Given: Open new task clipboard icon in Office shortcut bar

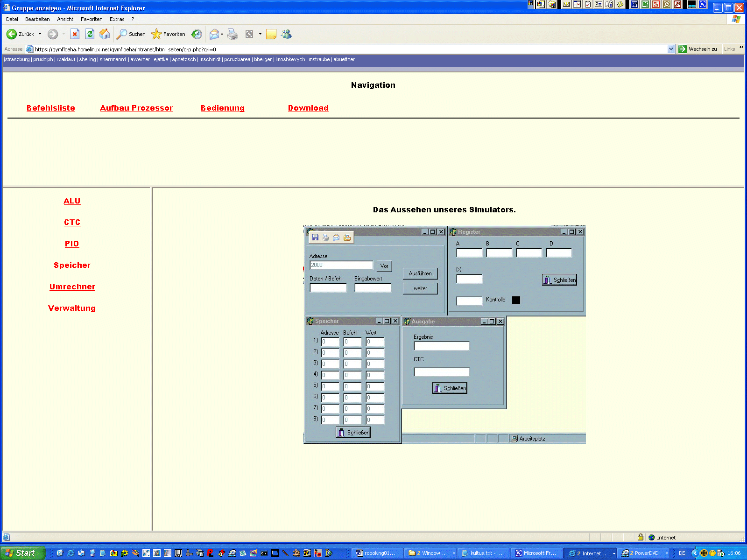Looking at the screenshot, I should click(x=588, y=4).
